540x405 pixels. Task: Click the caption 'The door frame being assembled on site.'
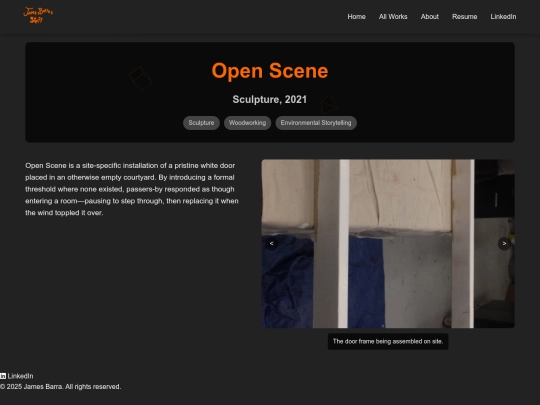388,341
